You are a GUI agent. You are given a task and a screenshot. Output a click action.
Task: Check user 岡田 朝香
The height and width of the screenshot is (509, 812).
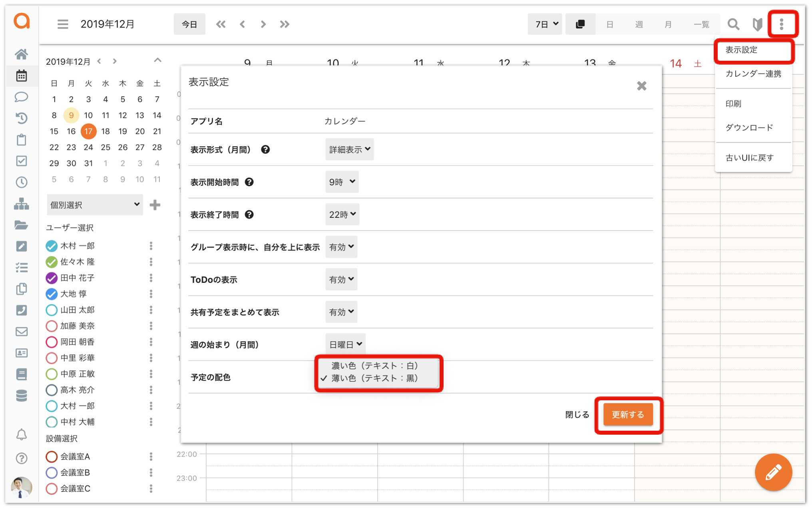point(52,342)
